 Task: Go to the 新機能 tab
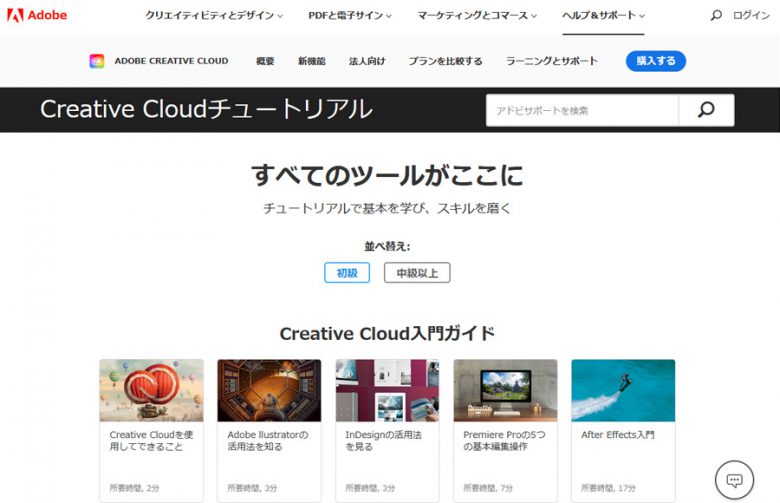pyautogui.click(x=311, y=61)
